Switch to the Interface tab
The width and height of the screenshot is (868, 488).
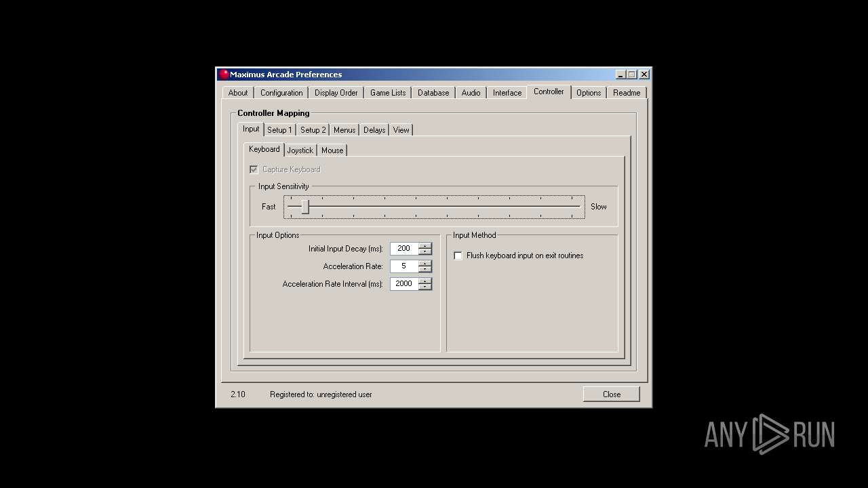pos(507,93)
